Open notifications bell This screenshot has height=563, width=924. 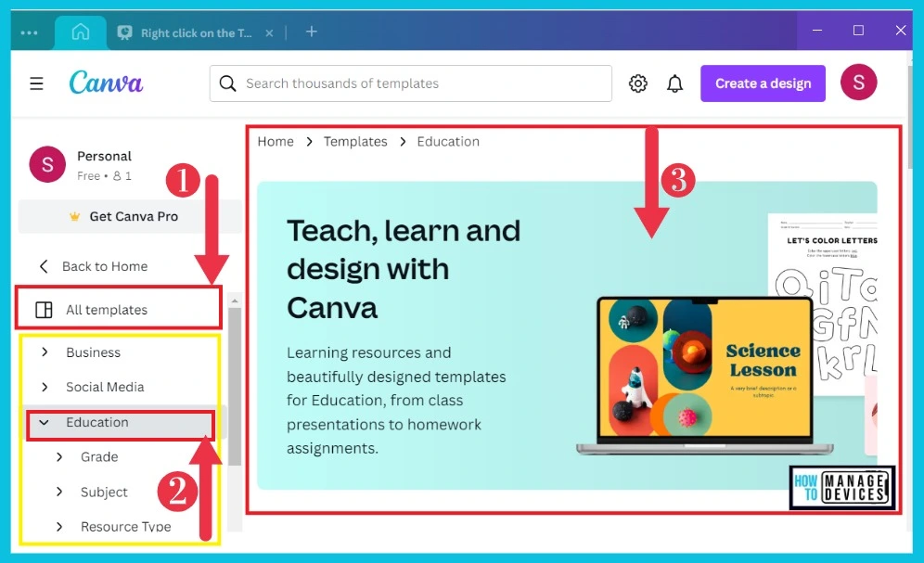(x=674, y=83)
